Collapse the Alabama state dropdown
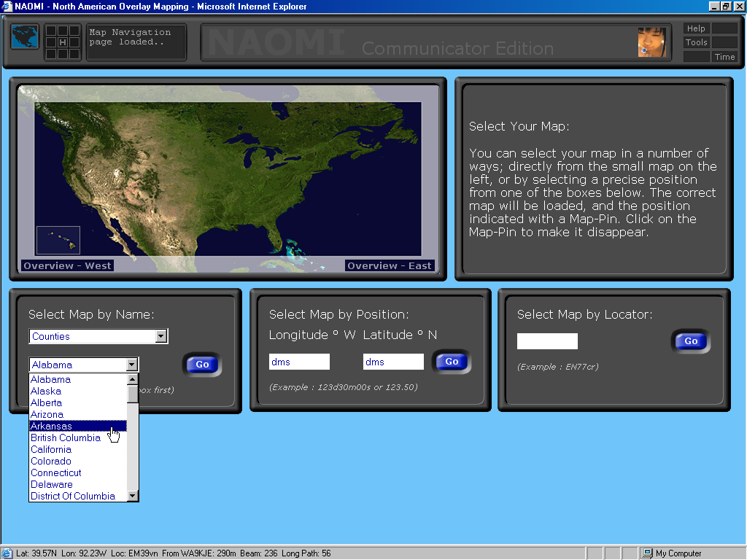Viewport: 747px width, 560px height. pos(132,365)
